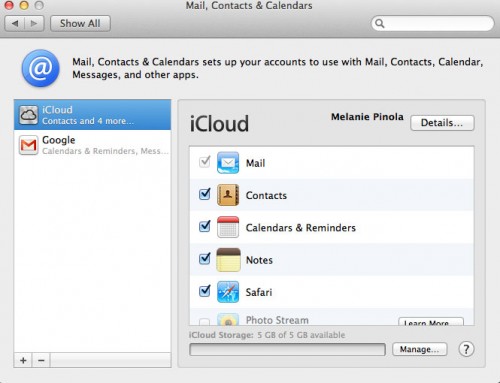Click the Gmail envelope icon for Google account
This screenshot has height=383, width=500.
pos(28,145)
